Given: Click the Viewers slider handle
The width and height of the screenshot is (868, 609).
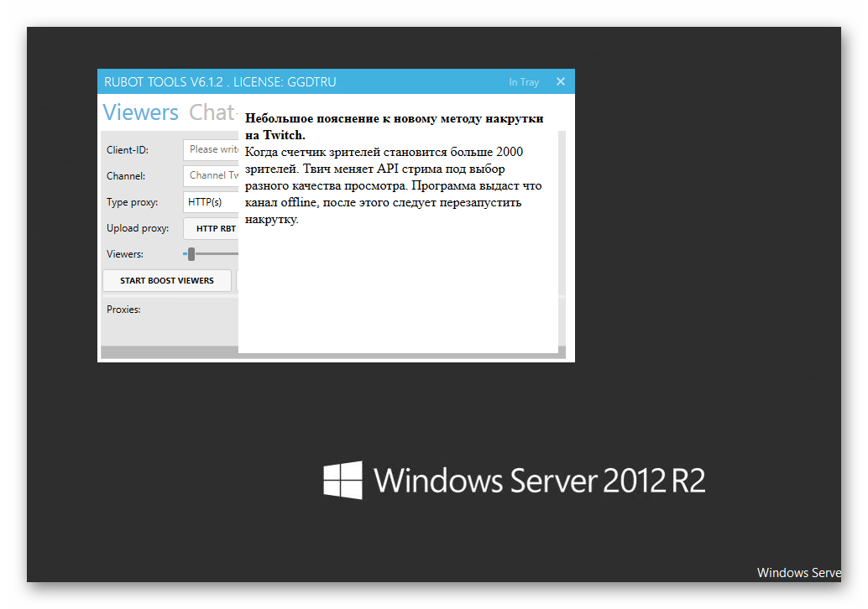Looking at the screenshot, I should tap(191, 254).
